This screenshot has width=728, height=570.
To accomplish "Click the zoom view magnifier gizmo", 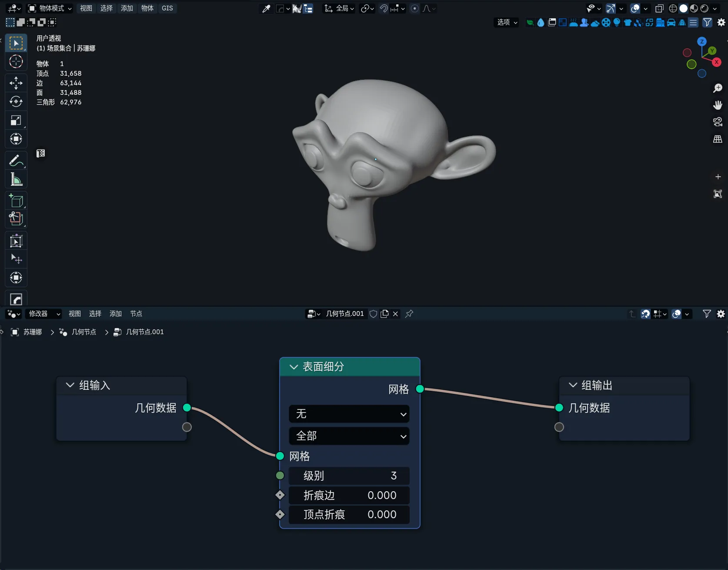I will click(x=718, y=88).
